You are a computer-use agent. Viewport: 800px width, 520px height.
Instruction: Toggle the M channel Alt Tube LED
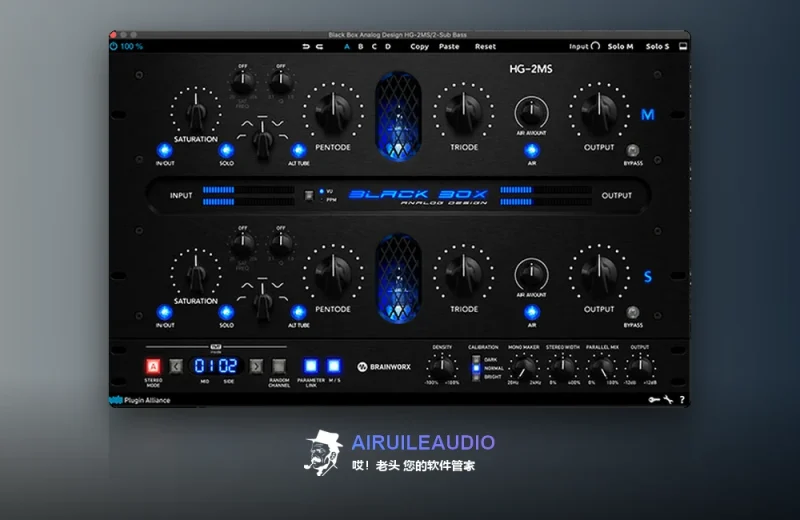(298, 151)
